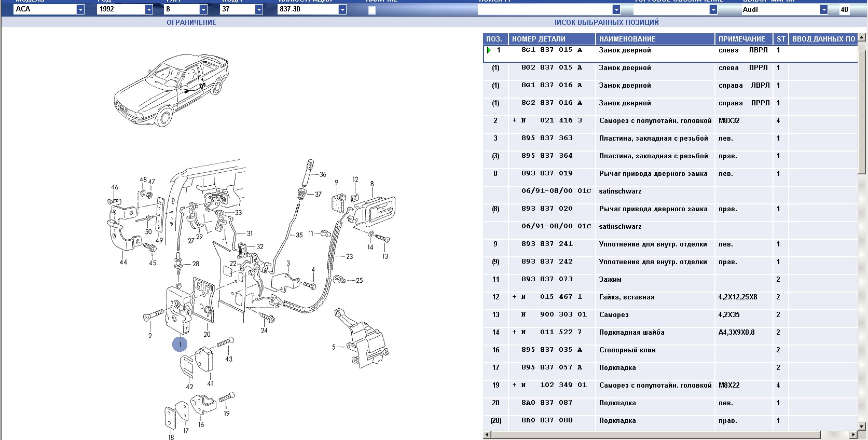Viewport: 868px width, 440px height.
Task: Open the brand dropdown showing Audi
Action: 824,9
